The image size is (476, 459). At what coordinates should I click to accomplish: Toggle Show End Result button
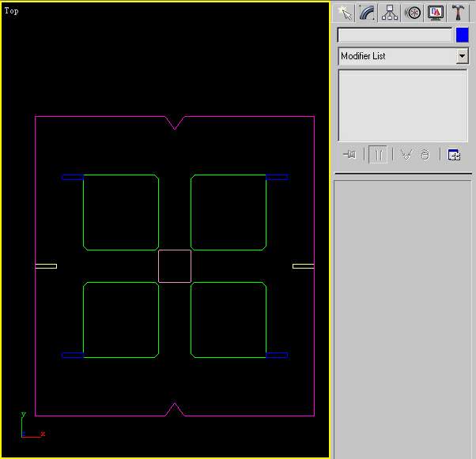[x=378, y=155]
